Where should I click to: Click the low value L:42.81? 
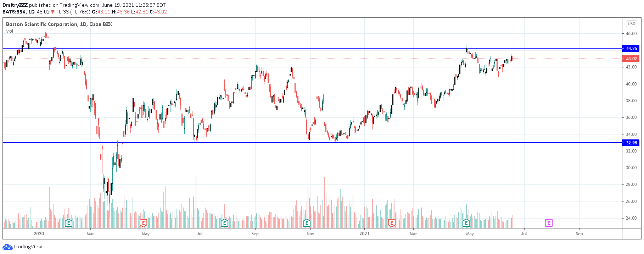[140, 12]
